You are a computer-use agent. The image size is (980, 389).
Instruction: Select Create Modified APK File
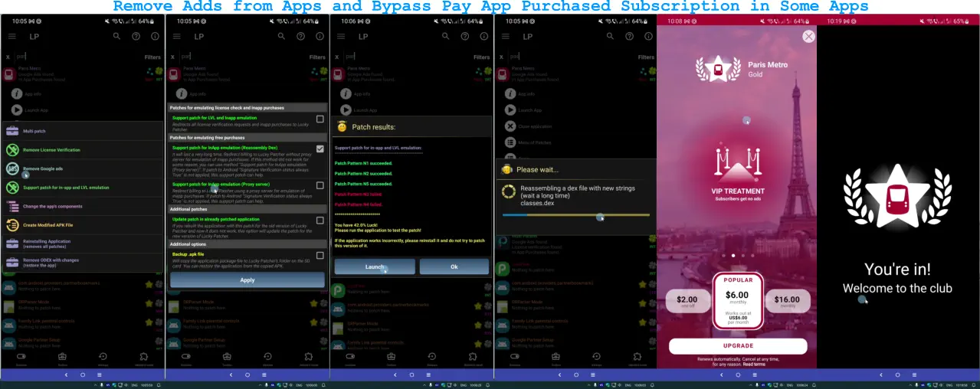84,225
